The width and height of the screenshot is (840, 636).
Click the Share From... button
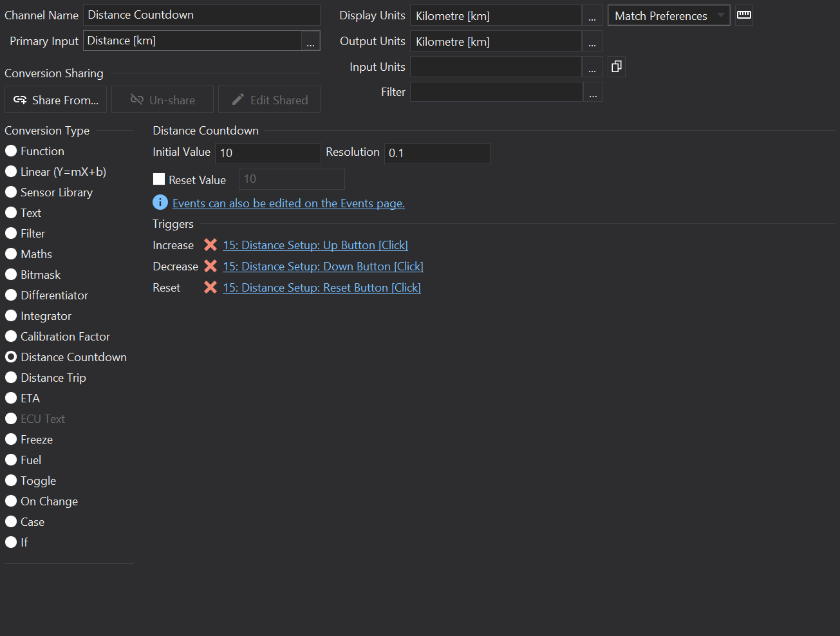pyautogui.click(x=56, y=100)
